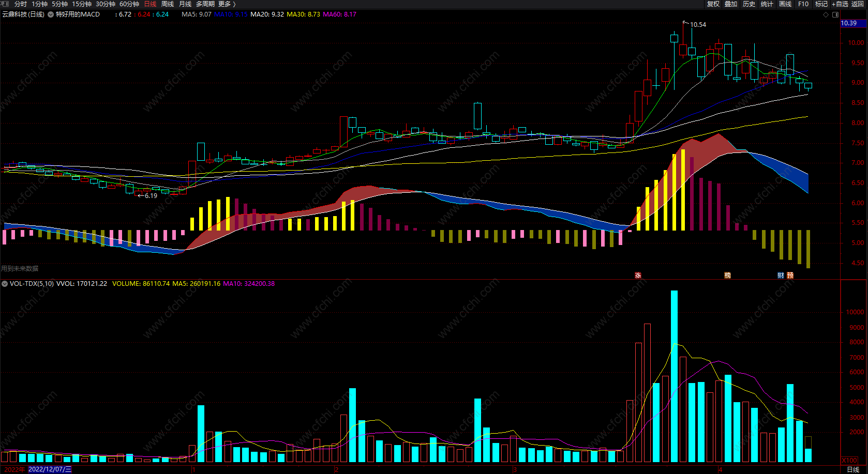
Task: Toggle the side panel layout icon
Action: click(x=835, y=14)
